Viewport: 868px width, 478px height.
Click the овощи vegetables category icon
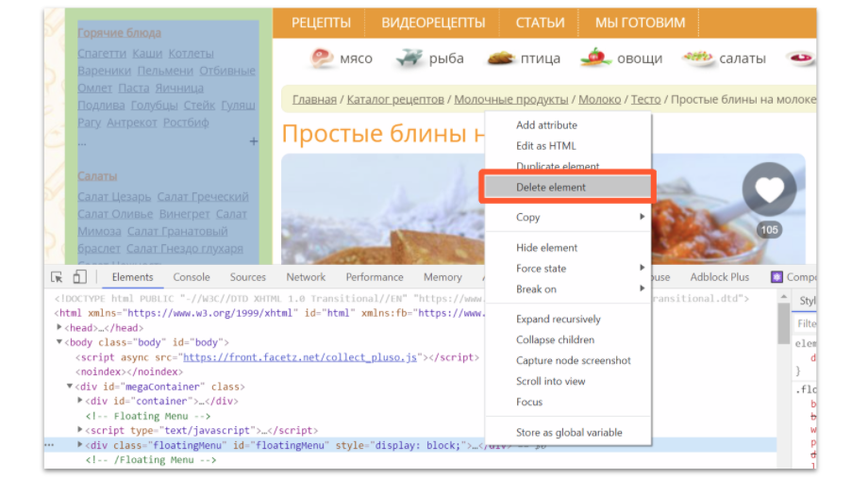click(x=594, y=58)
